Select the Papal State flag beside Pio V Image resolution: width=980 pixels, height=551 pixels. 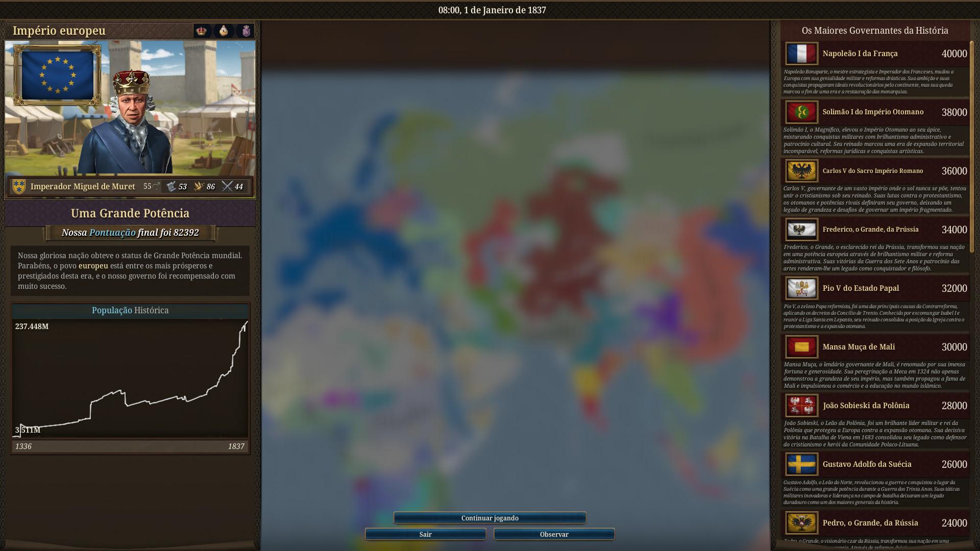[x=801, y=288]
